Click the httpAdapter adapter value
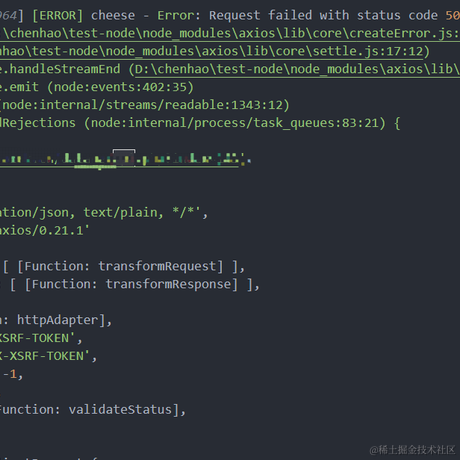Screen dimensions: 460x460 (58, 320)
